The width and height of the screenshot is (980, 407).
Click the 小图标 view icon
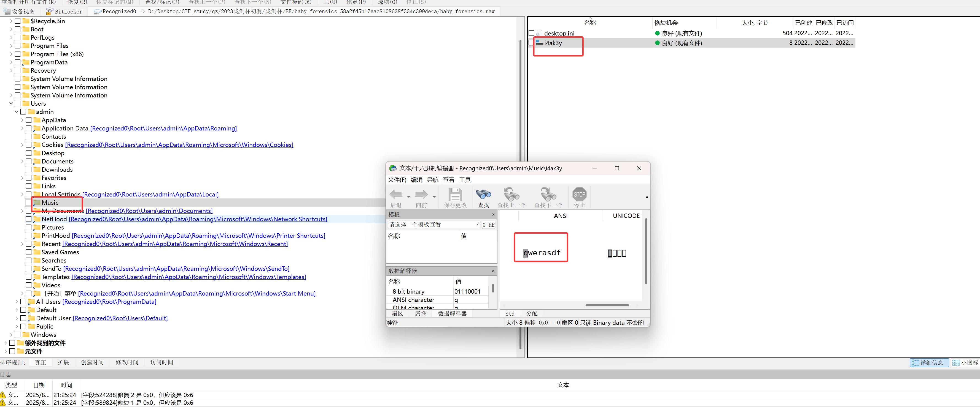tap(956, 362)
